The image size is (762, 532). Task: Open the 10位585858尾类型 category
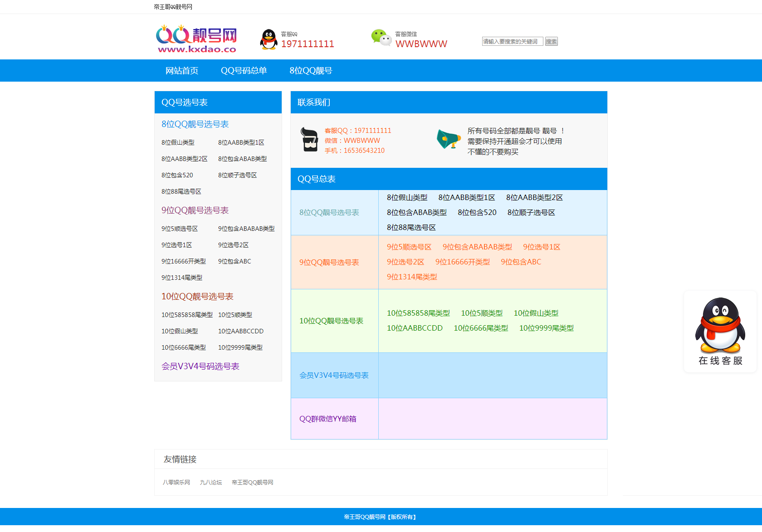click(186, 315)
